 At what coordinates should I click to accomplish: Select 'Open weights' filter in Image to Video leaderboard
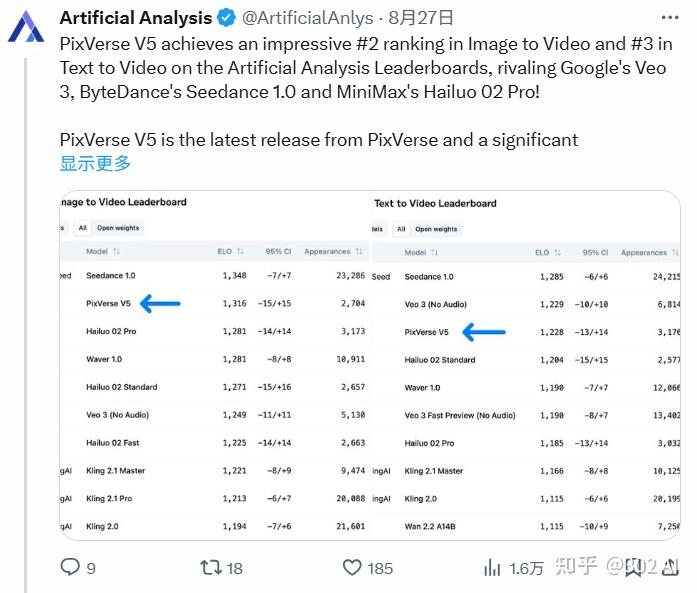[118, 228]
